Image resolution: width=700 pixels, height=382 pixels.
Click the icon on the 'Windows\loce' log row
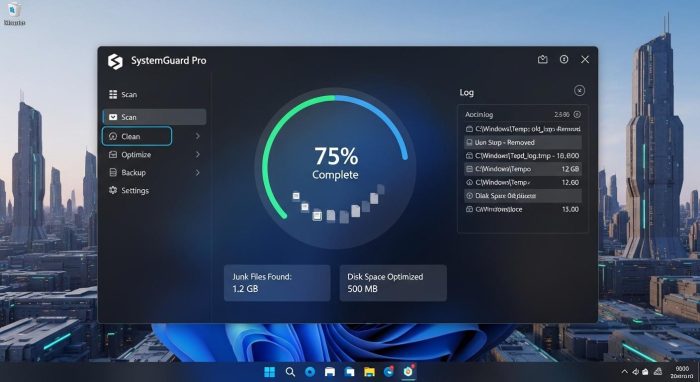point(469,209)
